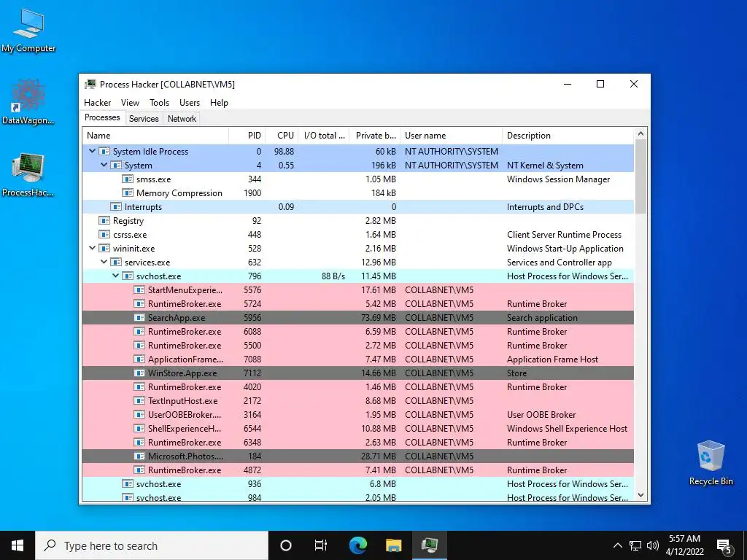The width and height of the screenshot is (747, 560).
Task: Open the network icon in system tray
Action: pos(635,545)
